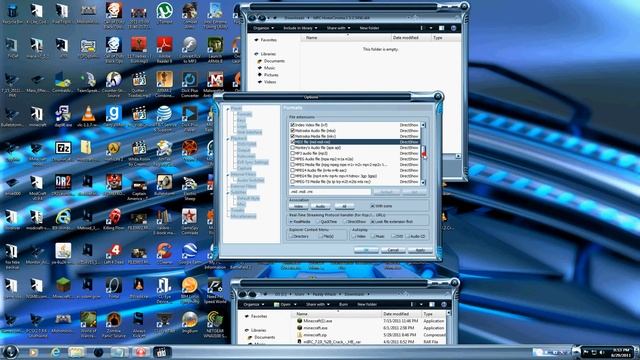Open Include in library dropdown
This screenshot has height=360, width=640.
pyautogui.click(x=300, y=28)
